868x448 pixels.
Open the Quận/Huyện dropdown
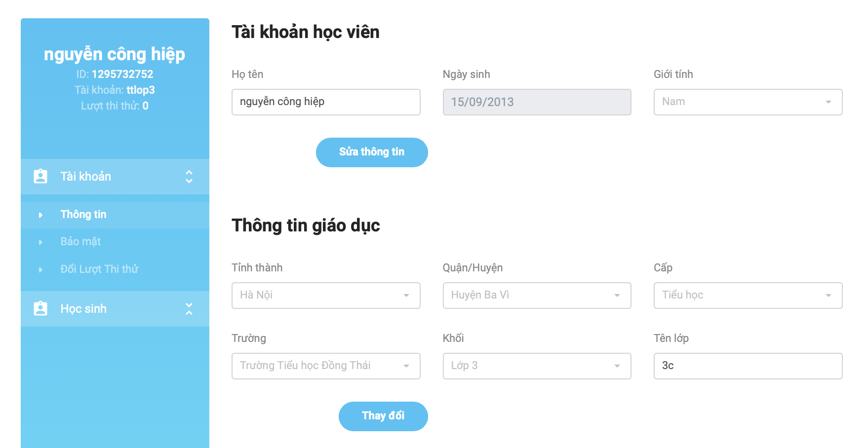point(537,296)
